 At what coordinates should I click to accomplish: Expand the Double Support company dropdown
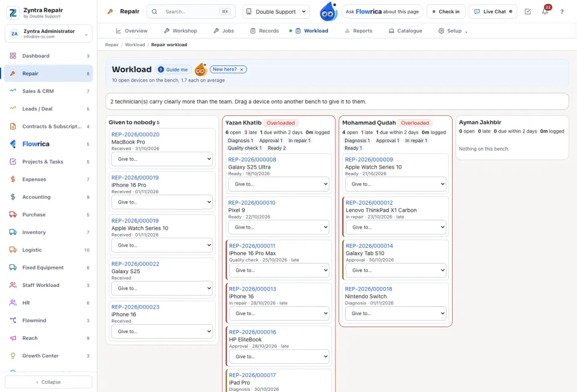(x=276, y=12)
